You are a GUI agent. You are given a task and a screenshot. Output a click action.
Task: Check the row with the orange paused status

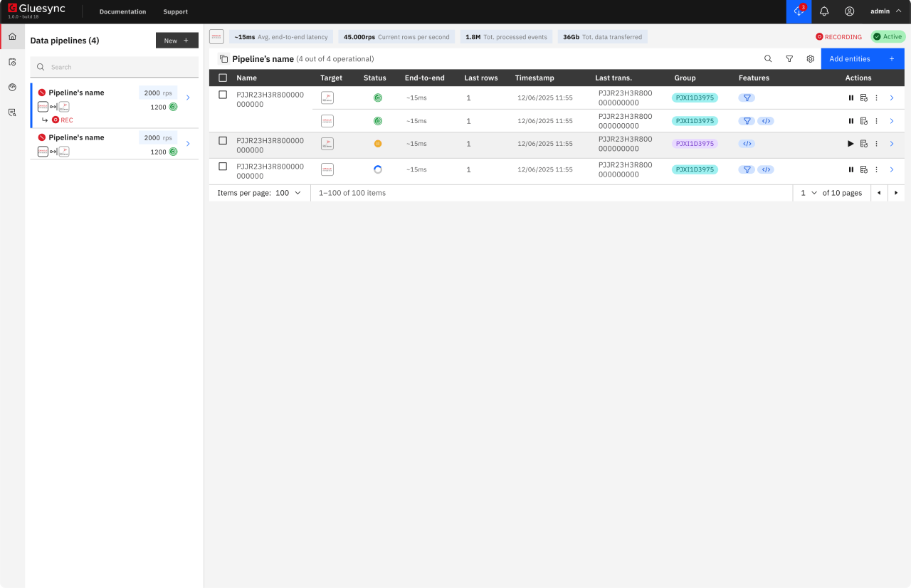[x=223, y=141]
